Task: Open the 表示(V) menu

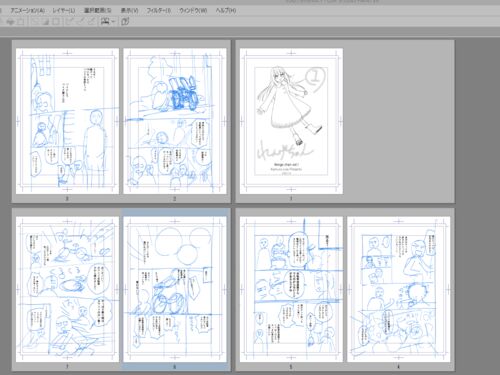Action: (x=129, y=10)
